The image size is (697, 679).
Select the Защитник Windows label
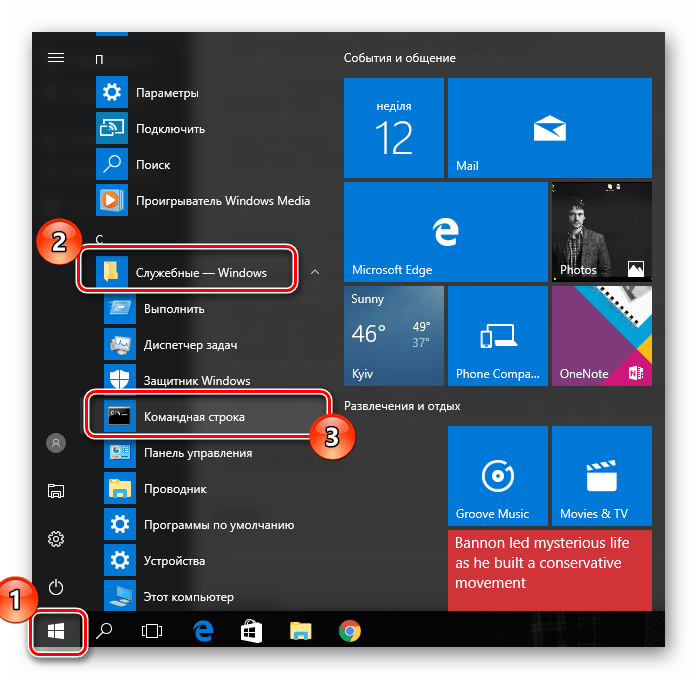(x=197, y=381)
